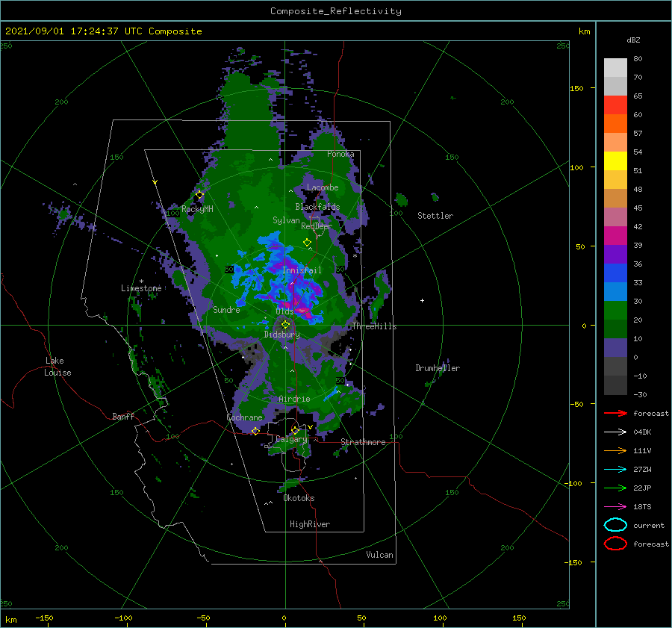Image resolution: width=672 pixels, height=628 pixels.
Task: Click the Airdrie city label
Action: pos(294,399)
